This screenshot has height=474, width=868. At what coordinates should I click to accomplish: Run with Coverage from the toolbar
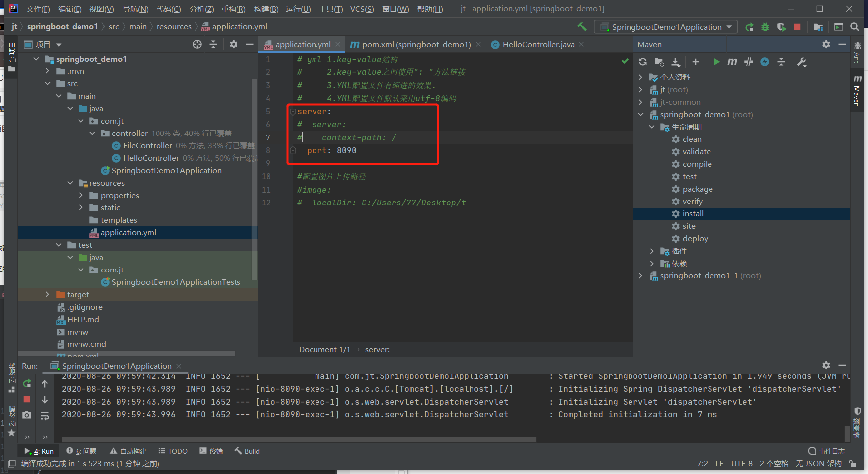coord(781,27)
